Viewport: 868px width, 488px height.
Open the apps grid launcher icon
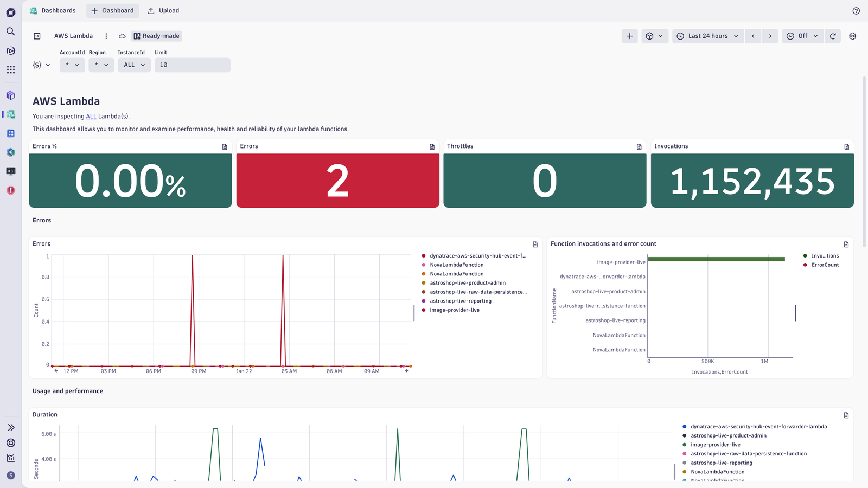point(10,69)
